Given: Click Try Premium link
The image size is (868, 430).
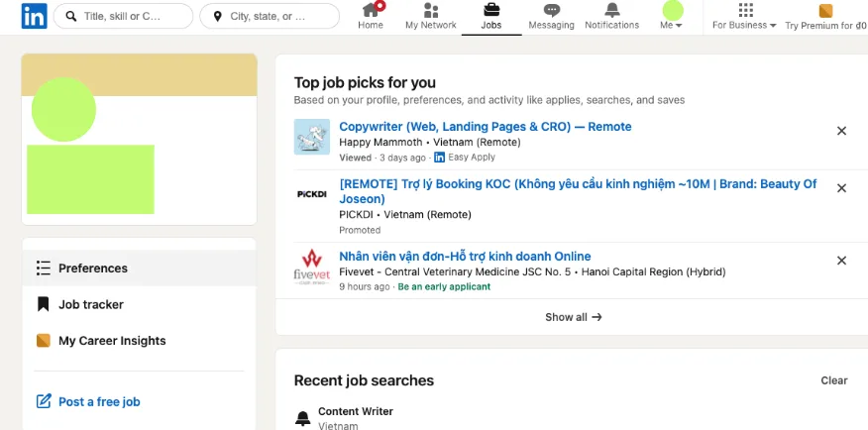Looking at the screenshot, I should (826, 26).
